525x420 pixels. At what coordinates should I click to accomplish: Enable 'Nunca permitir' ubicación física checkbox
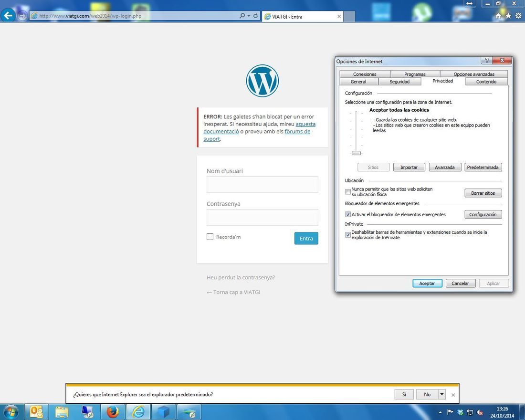click(x=348, y=191)
